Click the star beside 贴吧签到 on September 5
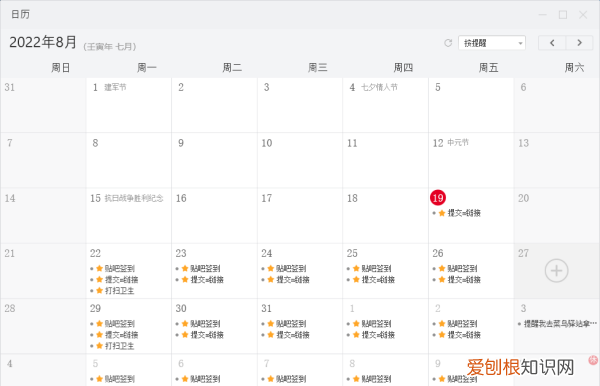Image resolution: width=600 pixels, height=386 pixels. coord(99,379)
